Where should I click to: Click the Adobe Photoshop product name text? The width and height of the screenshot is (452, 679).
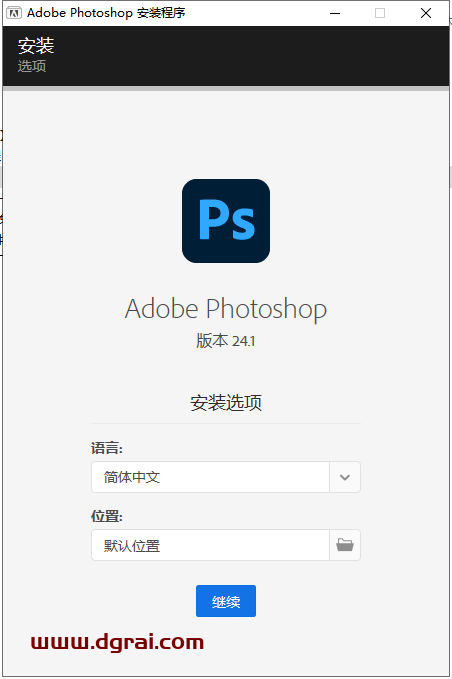[226, 309]
